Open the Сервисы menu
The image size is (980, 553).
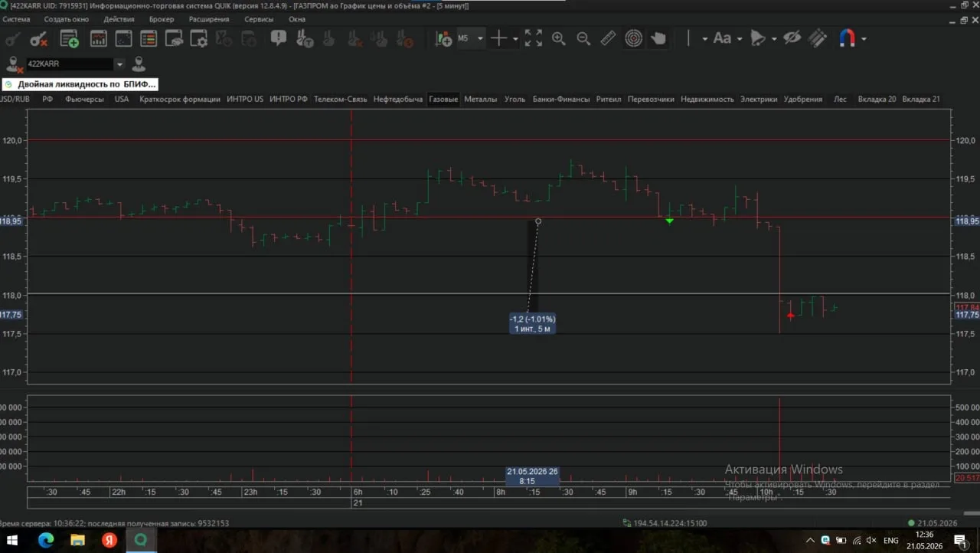(259, 19)
